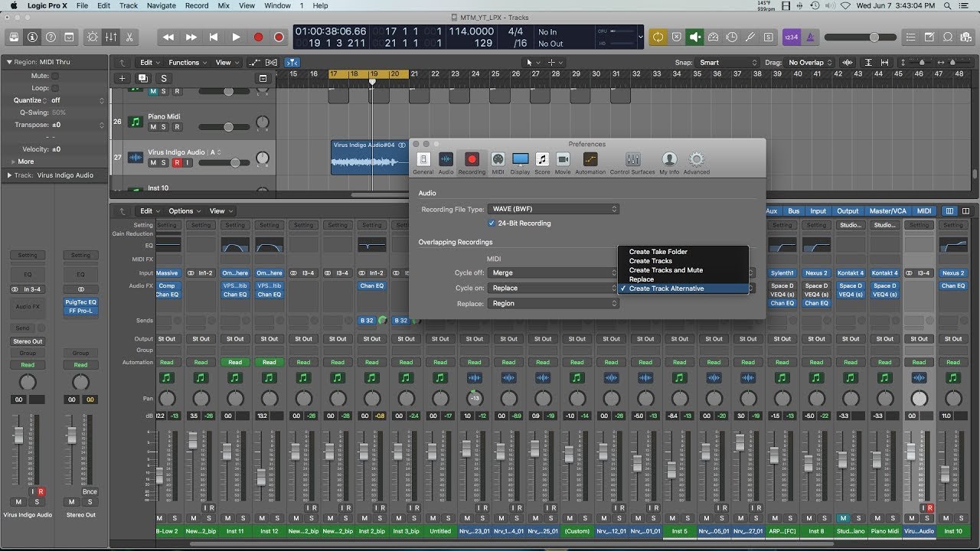Select the Output mixer filter button
Image resolution: width=980 pixels, height=551 pixels.
click(848, 211)
